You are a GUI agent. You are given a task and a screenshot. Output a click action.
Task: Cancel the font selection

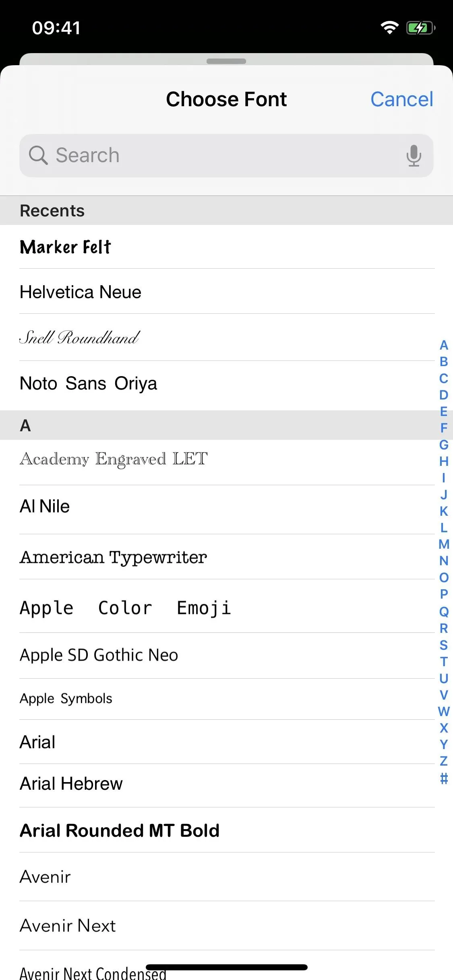(x=401, y=99)
